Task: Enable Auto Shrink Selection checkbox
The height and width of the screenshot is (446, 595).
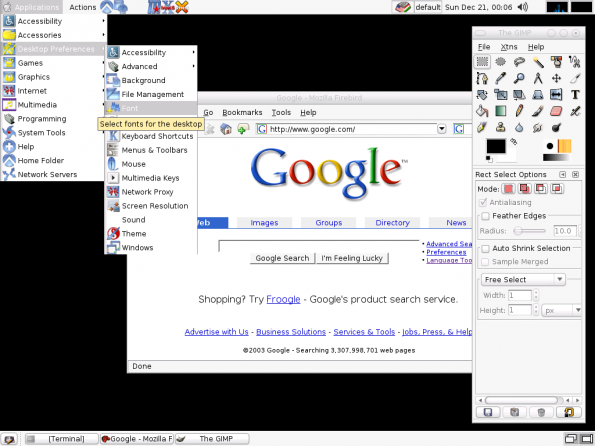Action: 485,249
